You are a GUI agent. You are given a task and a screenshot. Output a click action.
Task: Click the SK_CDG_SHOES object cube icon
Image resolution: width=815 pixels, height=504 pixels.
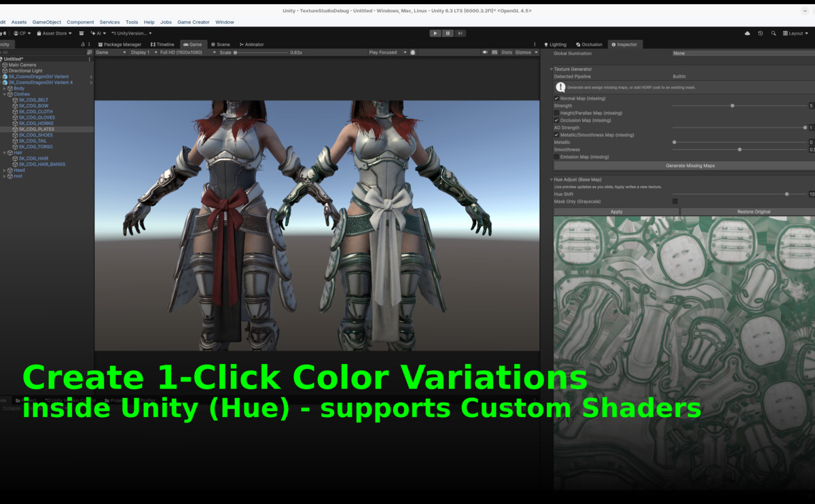(15, 134)
